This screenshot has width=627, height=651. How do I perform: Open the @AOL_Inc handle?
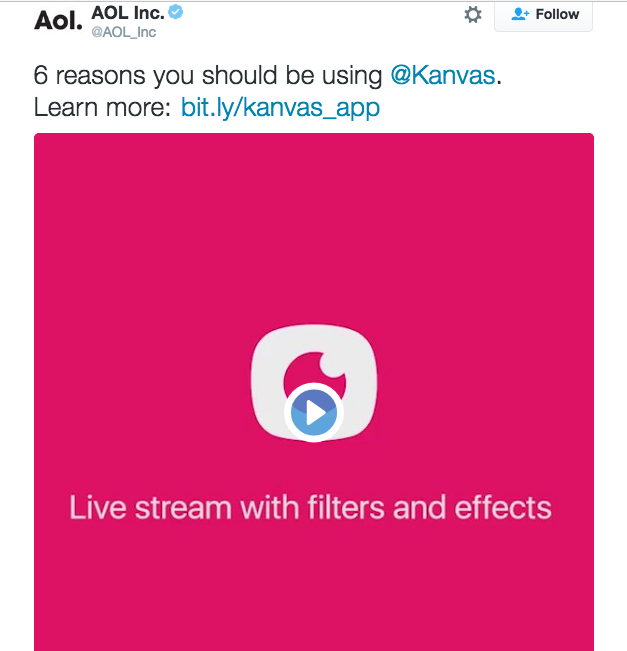(x=124, y=32)
